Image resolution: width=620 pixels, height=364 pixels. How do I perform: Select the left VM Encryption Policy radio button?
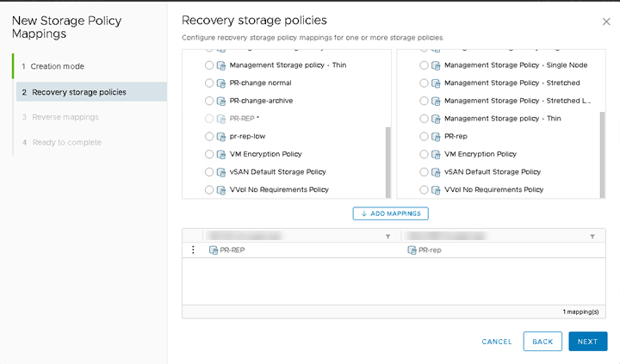(209, 154)
